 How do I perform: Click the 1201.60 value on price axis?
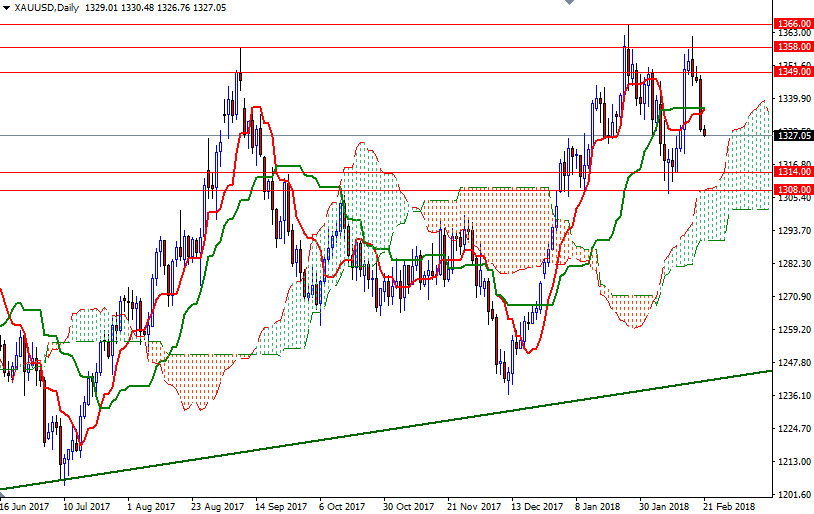[792, 495]
